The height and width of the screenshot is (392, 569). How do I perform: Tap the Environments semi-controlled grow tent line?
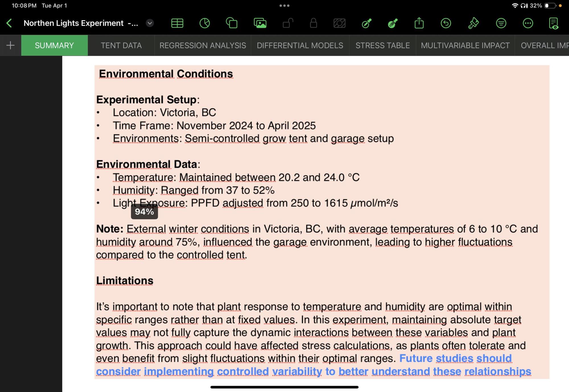coord(253,139)
